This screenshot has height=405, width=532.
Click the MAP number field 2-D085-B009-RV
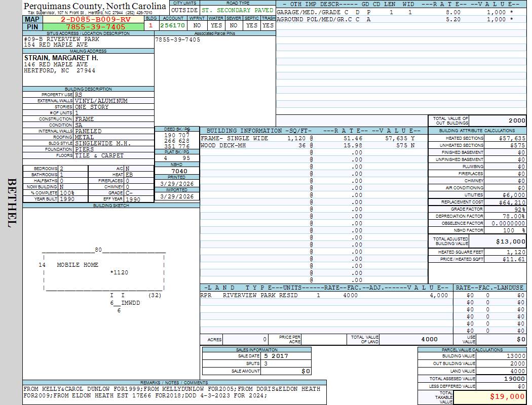95,19
